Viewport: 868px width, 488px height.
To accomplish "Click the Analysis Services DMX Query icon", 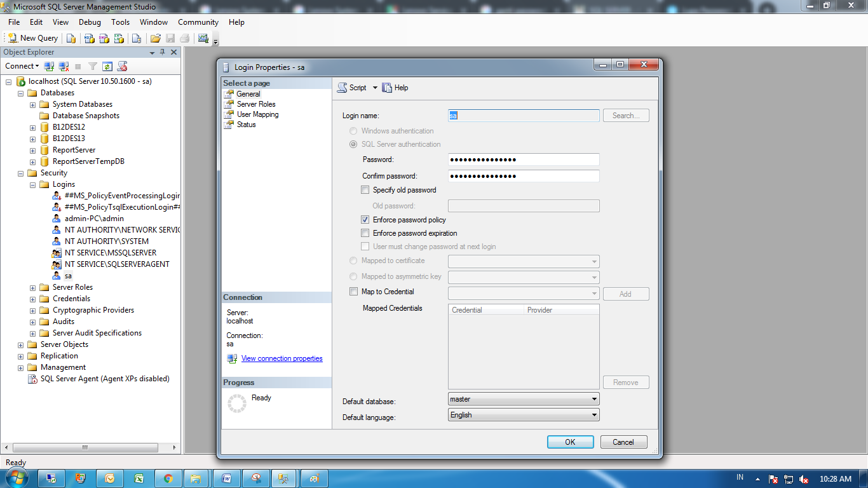I will pyautogui.click(x=104, y=38).
